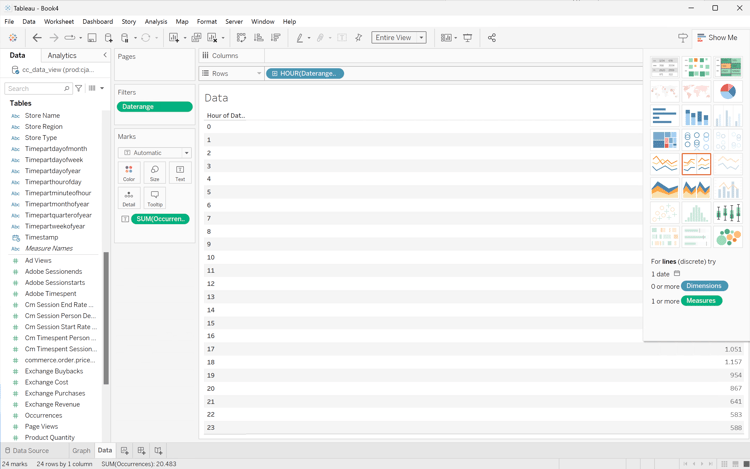
Task: Click the filter fields funnel icon
Action: coord(78,88)
